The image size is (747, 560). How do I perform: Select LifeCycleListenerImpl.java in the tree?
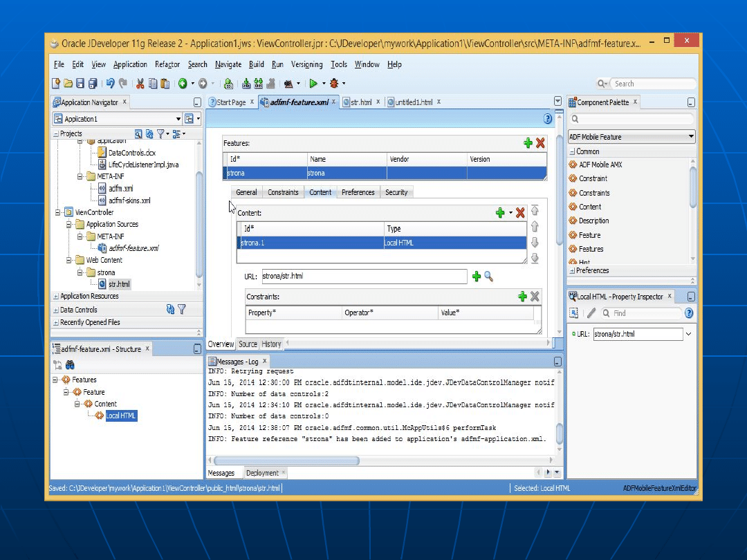click(x=143, y=165)
